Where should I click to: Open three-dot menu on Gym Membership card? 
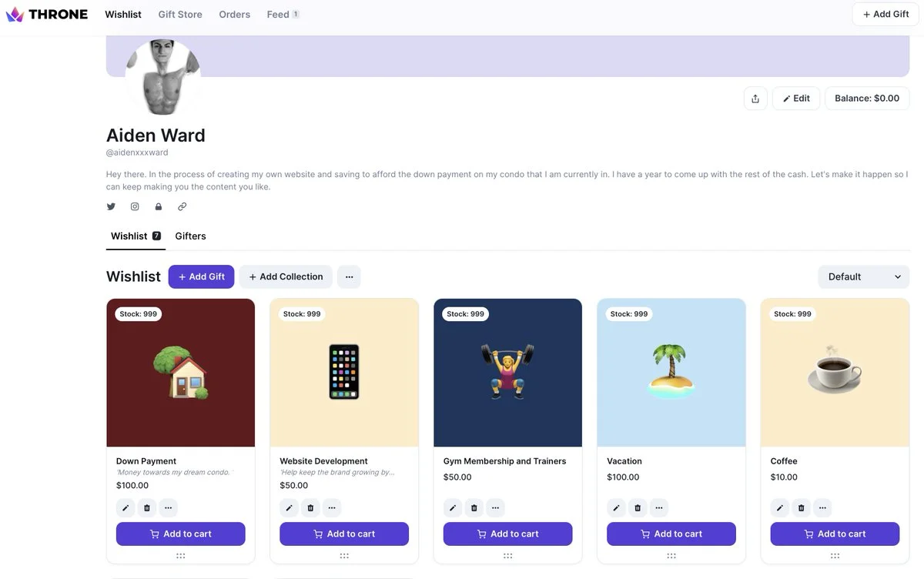pos(496,507)
